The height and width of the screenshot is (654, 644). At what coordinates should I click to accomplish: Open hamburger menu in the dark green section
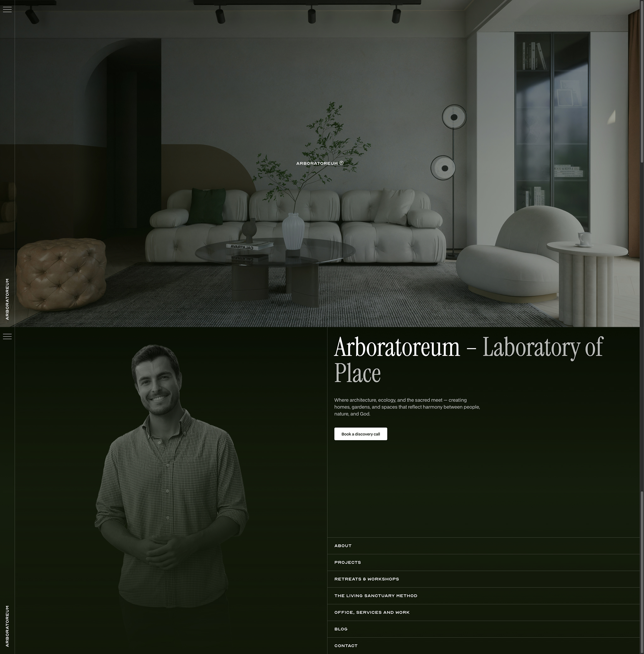pos(7,336)
